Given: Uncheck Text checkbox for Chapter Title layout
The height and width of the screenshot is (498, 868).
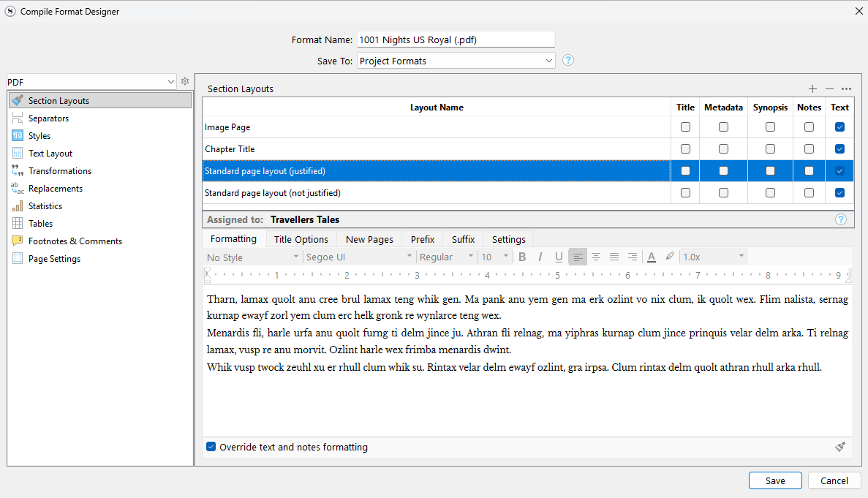Looking at the screenshot, I should [839, 149].
